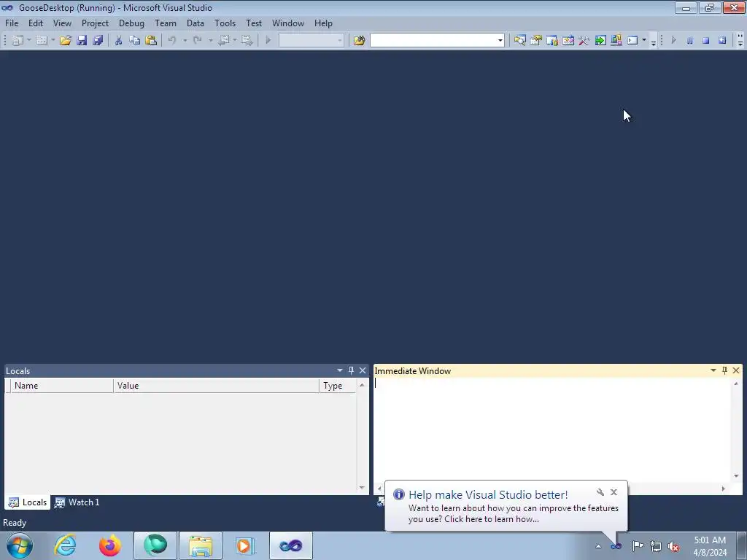Open Standard toolbar options overflow arrow
Screen dimensions: 747x560
point(654,42)
